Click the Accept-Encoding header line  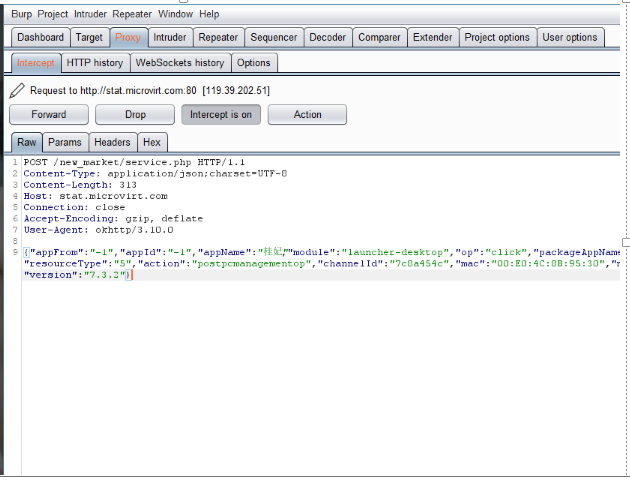point(113,219)
